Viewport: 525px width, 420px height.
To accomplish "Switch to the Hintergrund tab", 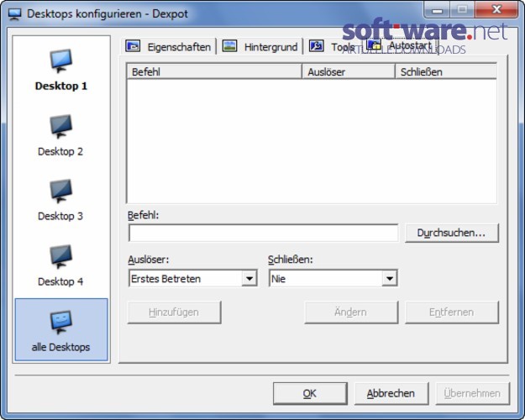I will pos(260,46).
